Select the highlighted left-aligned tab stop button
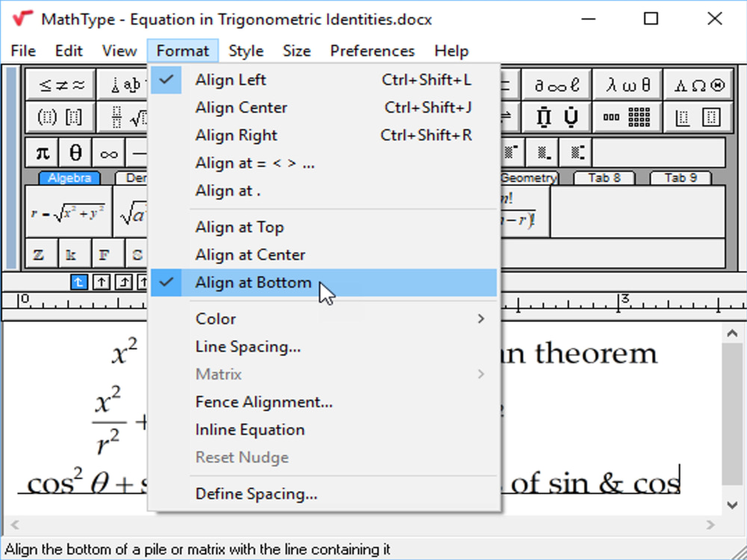Viewport: 747px width, 560px height. pyautogui.click(x=78, y=282)
